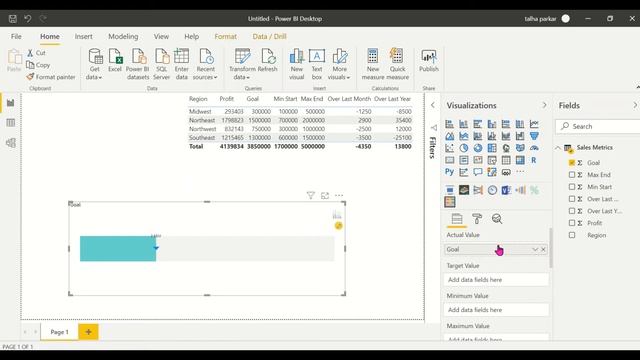The image size is (640, 360).
Task: Switch to the Data / Drill tab
Action: (269, 36)
